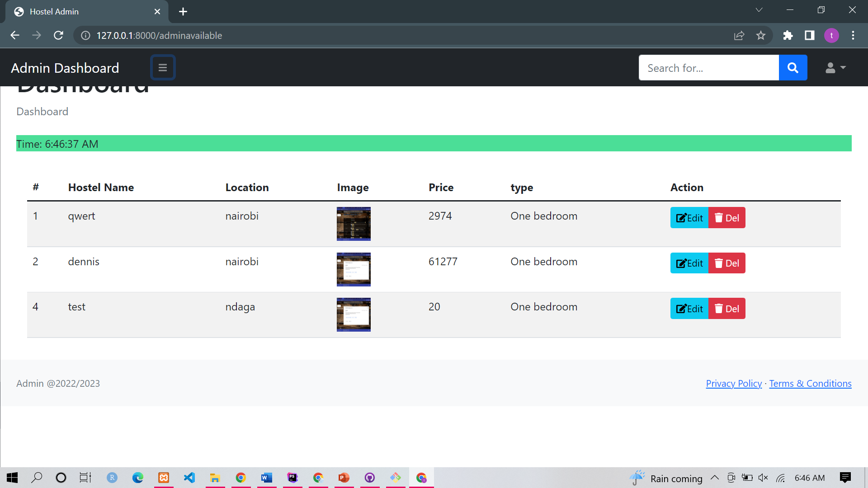Open Visual Studio Code from the taskbar

pyautogui.click(x=189, y=478)
